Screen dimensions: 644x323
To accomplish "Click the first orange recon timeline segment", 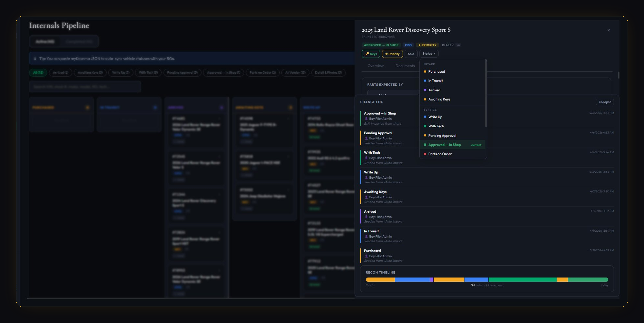I will [x=380, y=280].
